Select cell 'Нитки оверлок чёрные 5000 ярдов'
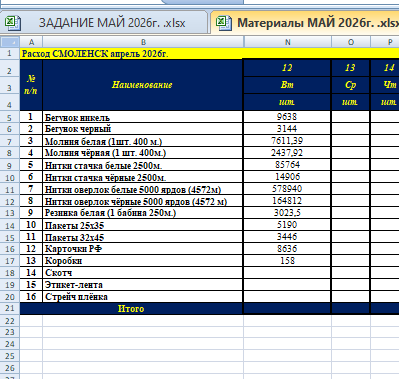The height and width of the screenshot is (379, 399). point(143,201)
